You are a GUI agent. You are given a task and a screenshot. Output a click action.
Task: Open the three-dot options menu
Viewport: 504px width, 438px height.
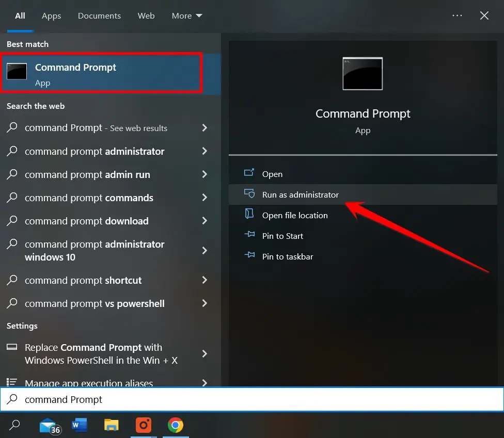click(x=457, y=15)
